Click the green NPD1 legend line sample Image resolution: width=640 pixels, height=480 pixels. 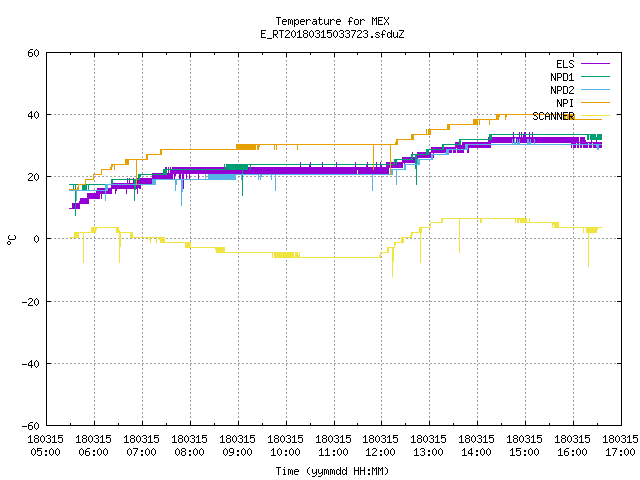point(595,76)
